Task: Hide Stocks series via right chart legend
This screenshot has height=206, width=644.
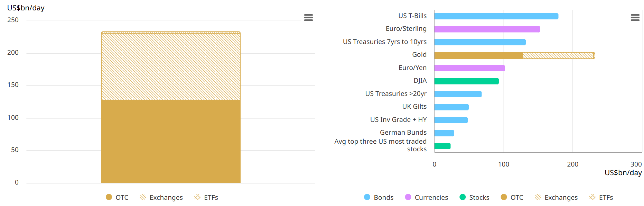Action: pos(474,197)
